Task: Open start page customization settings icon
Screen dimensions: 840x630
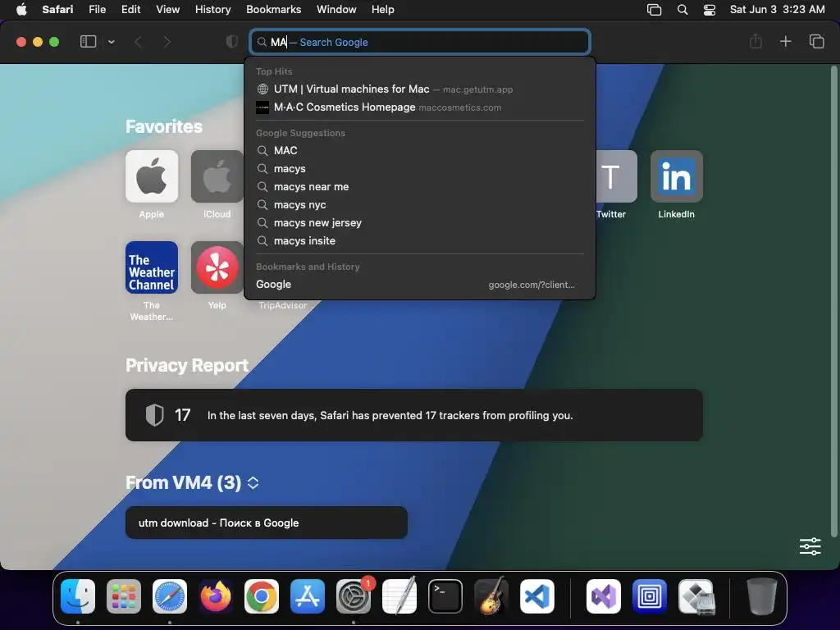Action: 810,546
